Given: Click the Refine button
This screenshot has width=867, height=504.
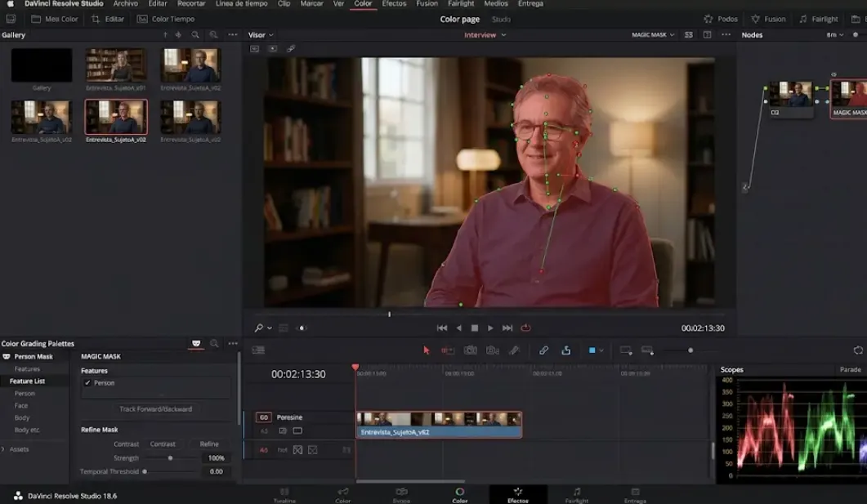Looking at the screenshot, I should (209, 444).
